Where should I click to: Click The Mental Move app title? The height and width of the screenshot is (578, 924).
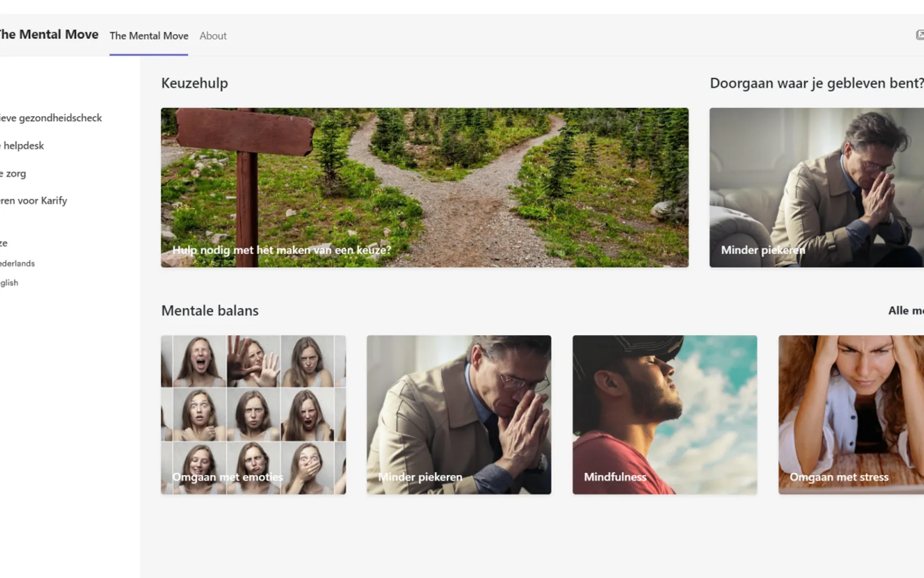click(49, 35)
